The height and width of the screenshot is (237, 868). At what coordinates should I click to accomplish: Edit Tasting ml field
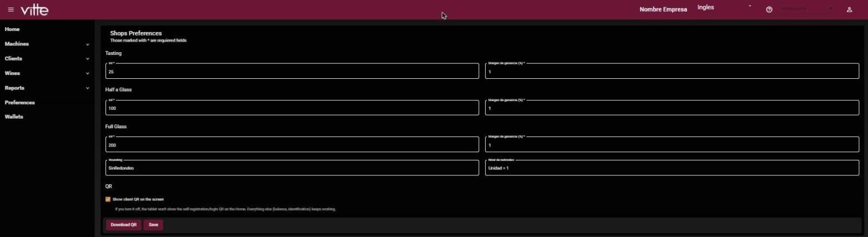(292, 71)
